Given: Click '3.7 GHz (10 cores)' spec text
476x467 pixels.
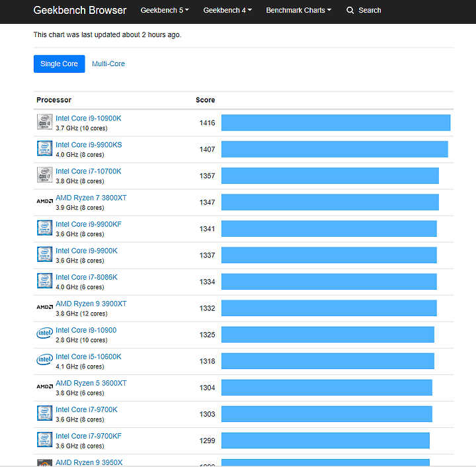Looking at the screenshot, I should pyautogui.click(x=81, y=128).
